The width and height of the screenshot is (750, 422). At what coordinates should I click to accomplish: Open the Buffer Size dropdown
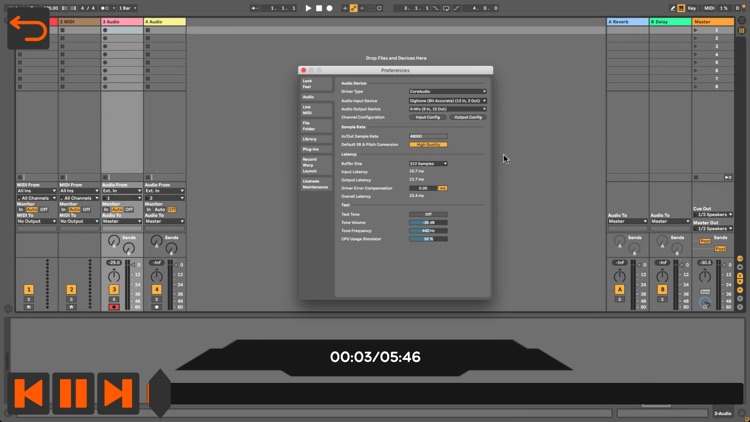pos(428,163)
